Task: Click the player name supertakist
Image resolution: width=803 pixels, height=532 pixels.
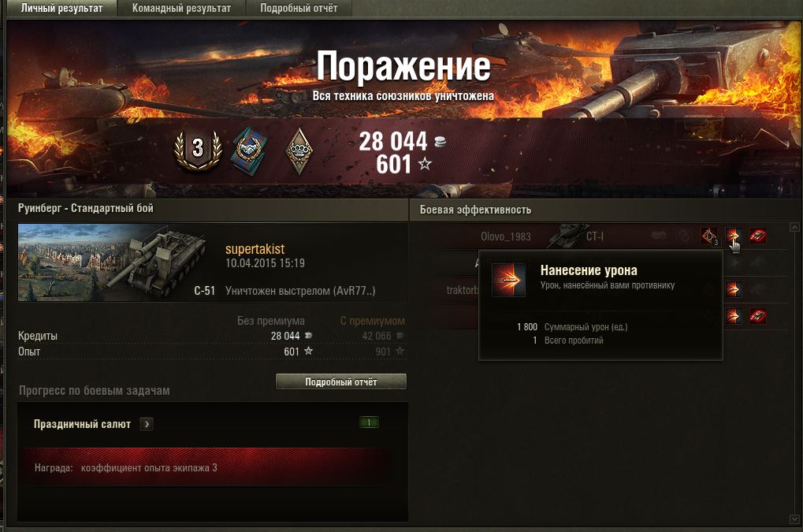Action: 255,249
